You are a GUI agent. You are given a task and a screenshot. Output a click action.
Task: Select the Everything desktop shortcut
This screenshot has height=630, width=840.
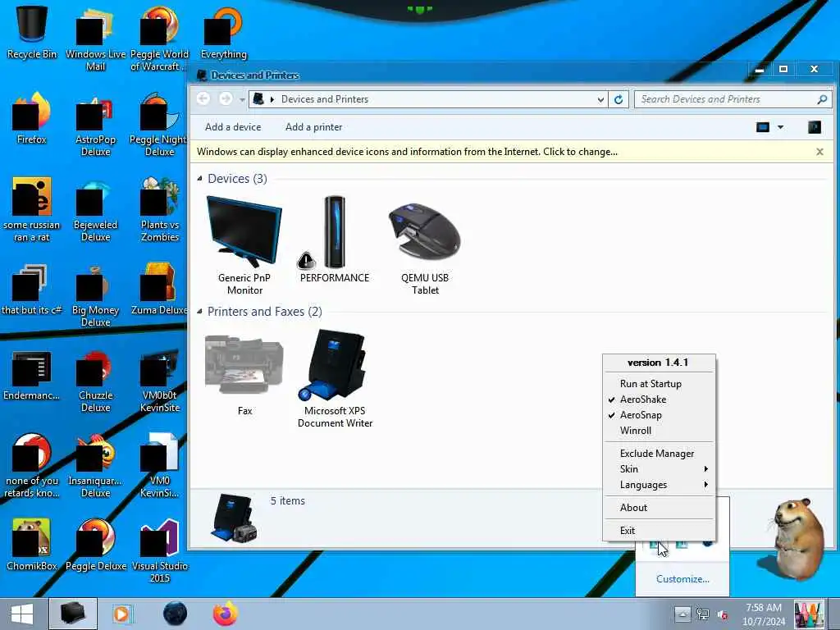point(223,32)
